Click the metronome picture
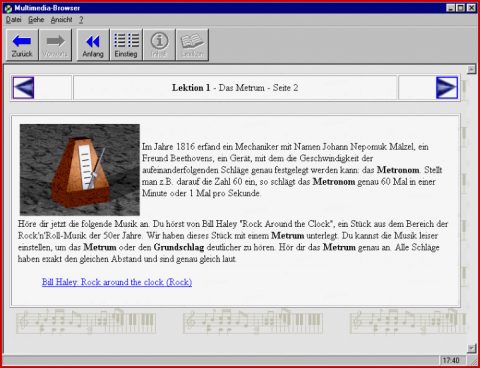 (x=80, y=170)
